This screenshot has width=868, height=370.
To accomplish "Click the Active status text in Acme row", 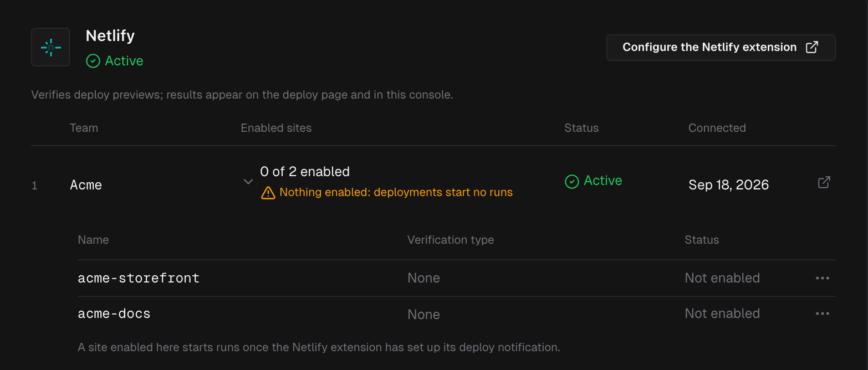I will point(603,181).
